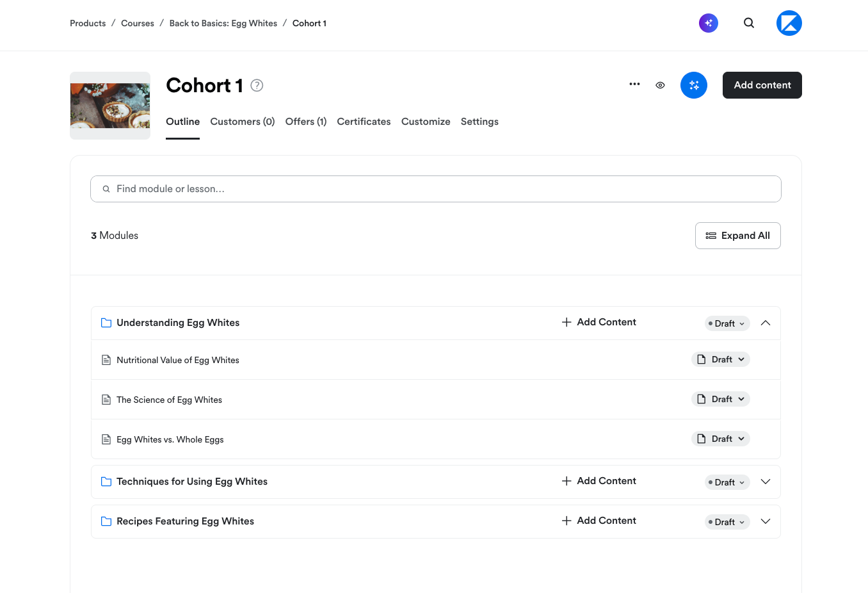The image size is (868, 593).
Task: Click the Add content button
Action: (x=762, y=85)
